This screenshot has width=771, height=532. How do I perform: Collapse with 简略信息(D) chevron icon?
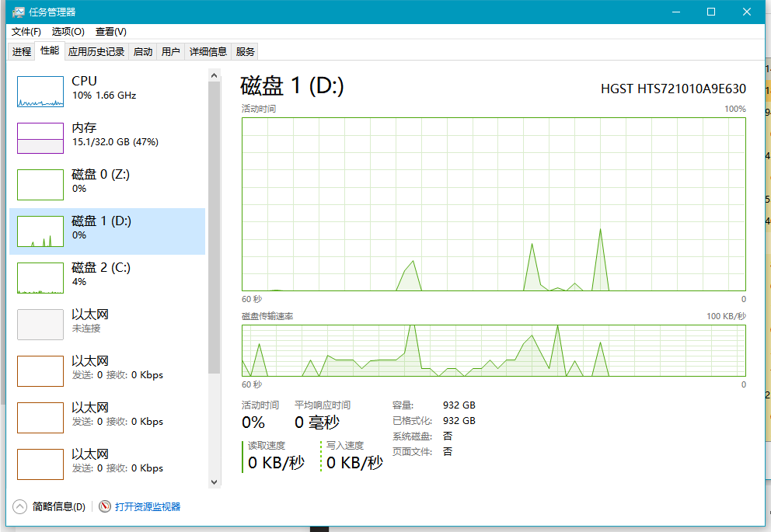[x=19, y=506]
